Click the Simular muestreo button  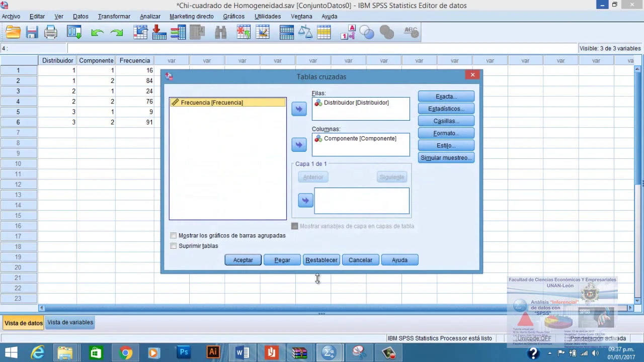446,158
